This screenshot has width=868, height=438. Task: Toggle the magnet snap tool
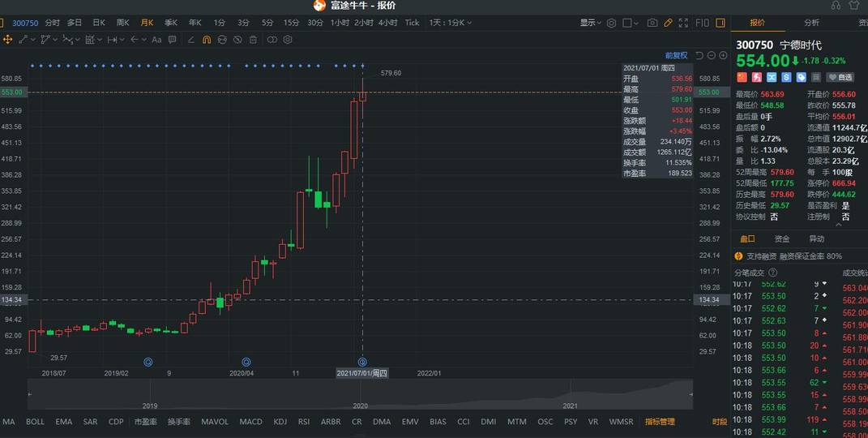[x=207, y=39]
